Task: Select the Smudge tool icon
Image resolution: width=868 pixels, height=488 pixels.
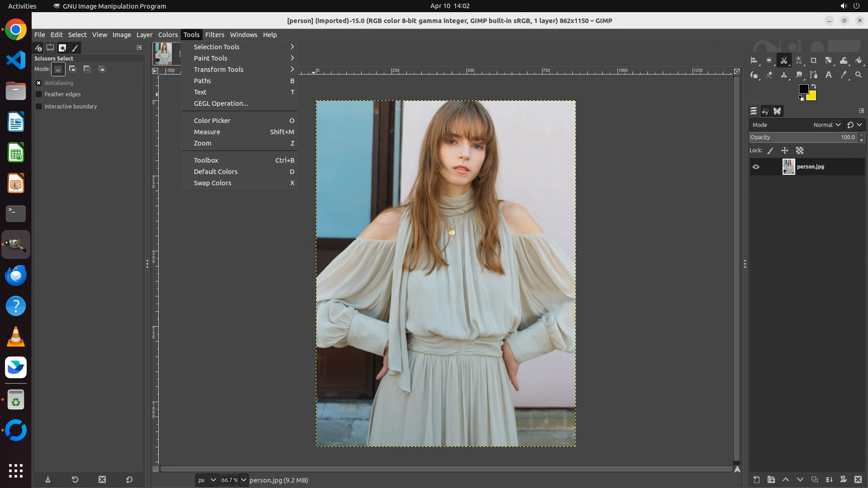Action: tap(799, 75)
